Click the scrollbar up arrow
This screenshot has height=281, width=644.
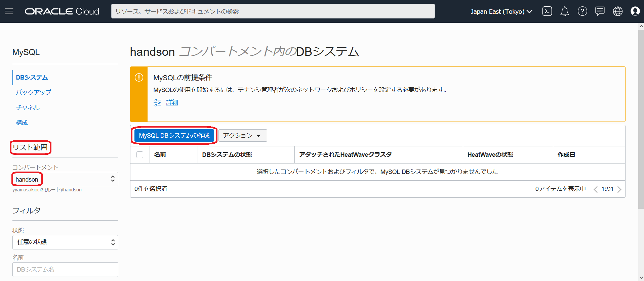[x=641, y=26]
